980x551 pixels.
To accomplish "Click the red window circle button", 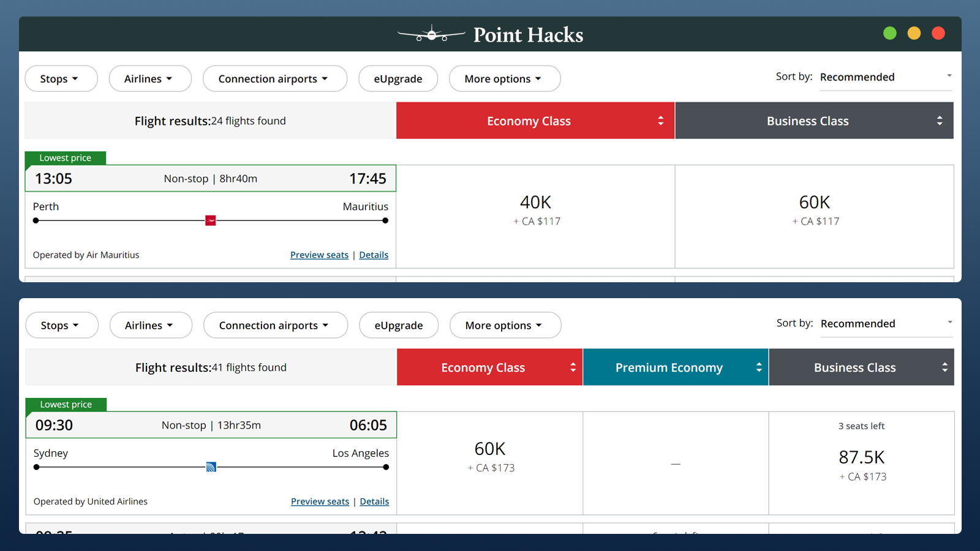I will pyautogui.click(x=938, y=33).
